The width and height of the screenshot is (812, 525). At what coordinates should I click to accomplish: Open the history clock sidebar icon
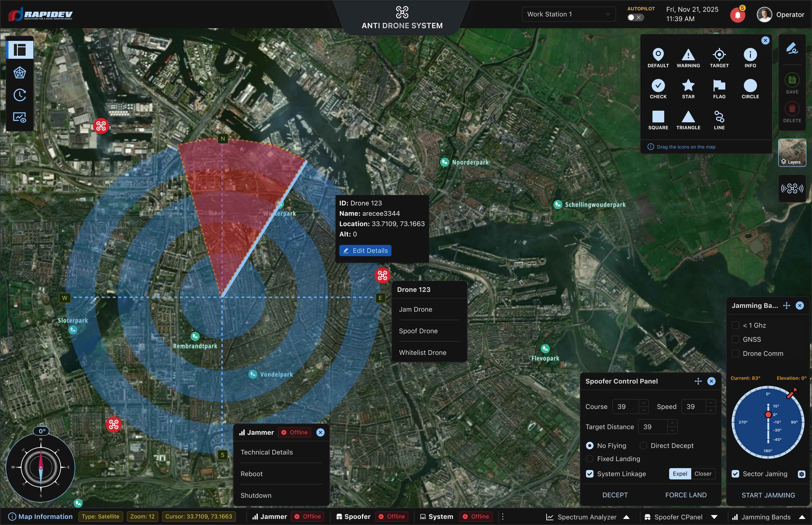coord(20,95)
